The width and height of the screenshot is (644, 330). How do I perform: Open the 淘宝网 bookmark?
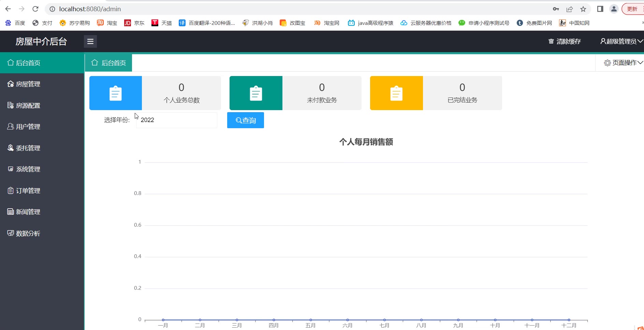point(327,23)
